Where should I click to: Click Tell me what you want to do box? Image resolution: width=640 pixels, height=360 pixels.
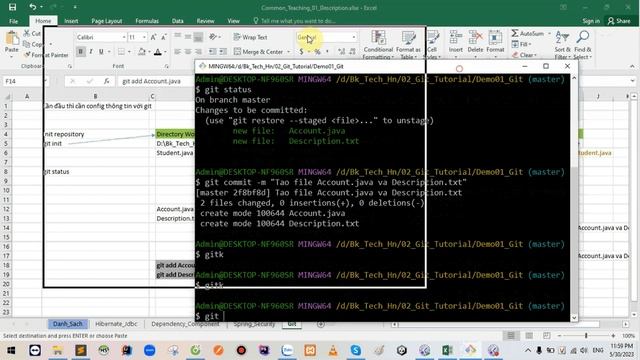coord(295,21)
